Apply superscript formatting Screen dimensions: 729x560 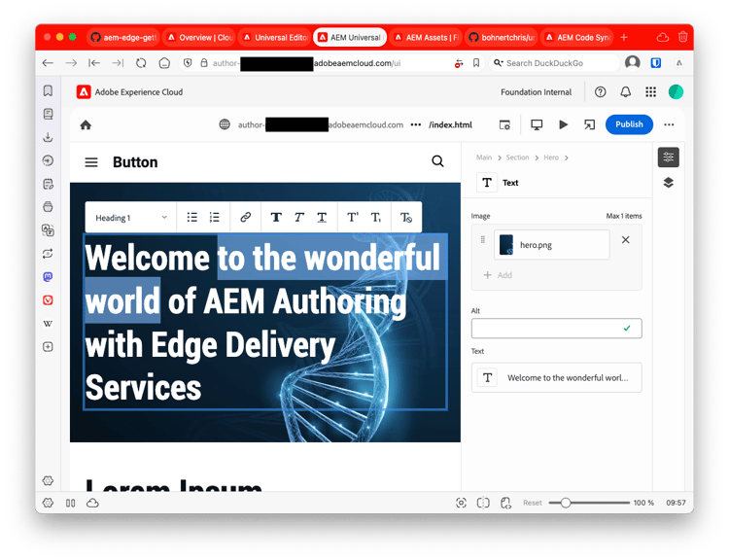pos(353,217)
